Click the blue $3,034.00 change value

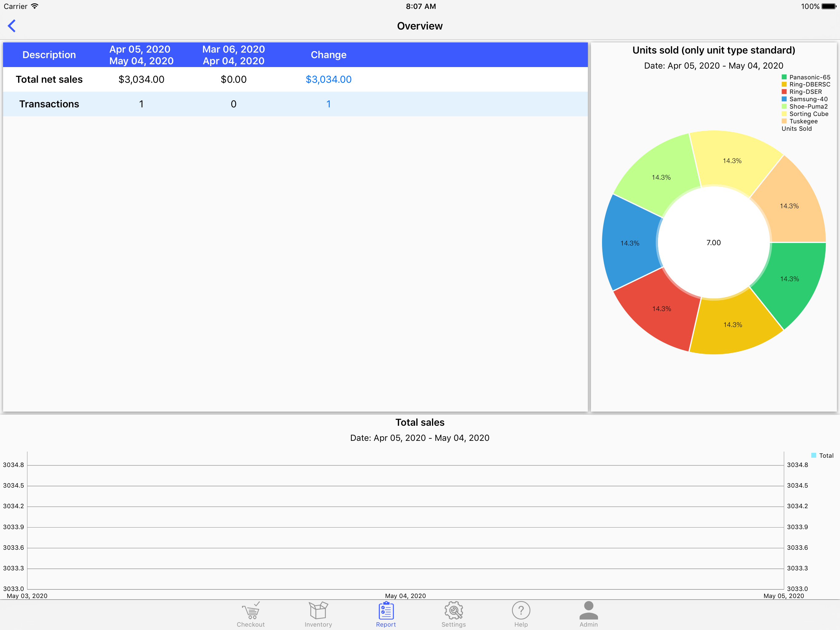click(x=328, y=79)
